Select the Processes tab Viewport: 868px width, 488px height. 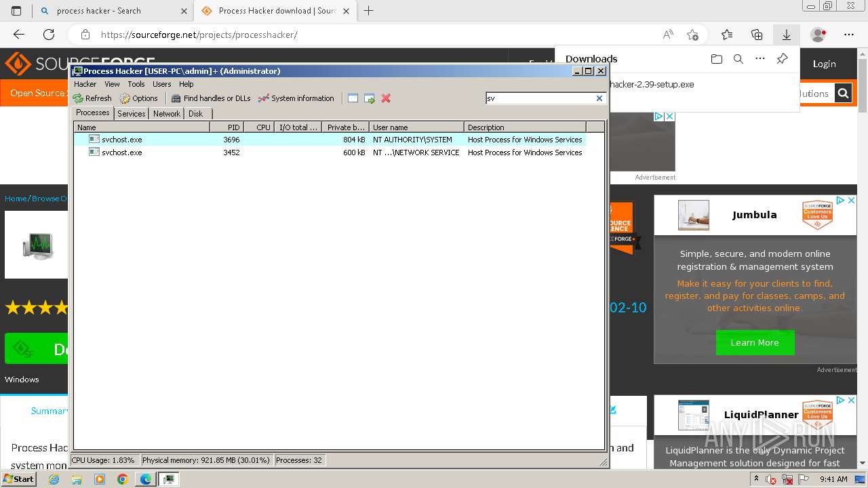[93, 113]
